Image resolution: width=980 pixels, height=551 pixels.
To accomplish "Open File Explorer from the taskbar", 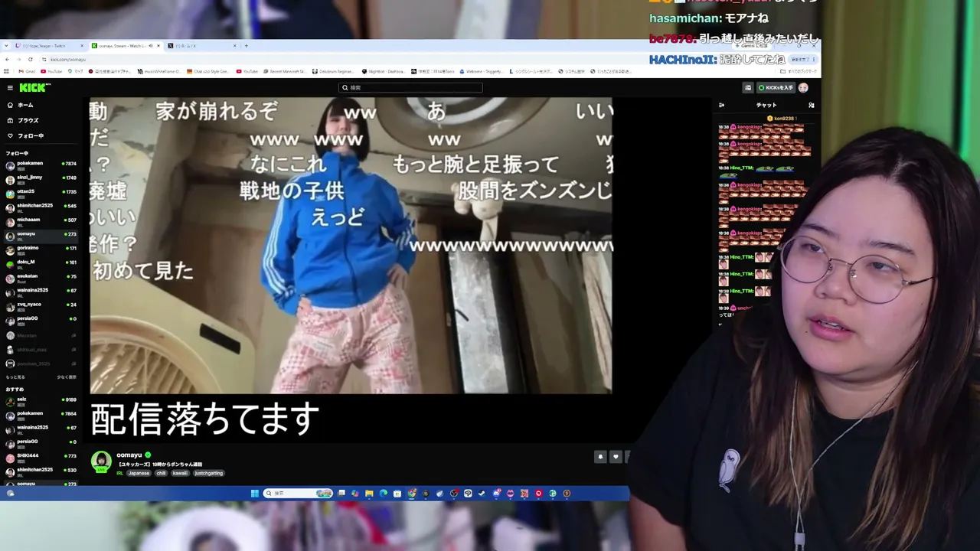I will pos(369,494).
